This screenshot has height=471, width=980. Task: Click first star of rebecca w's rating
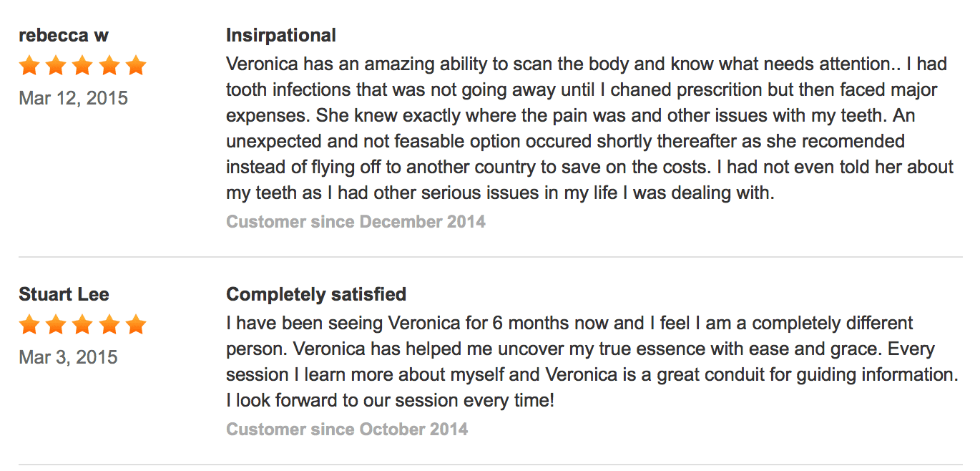(29, 67)
